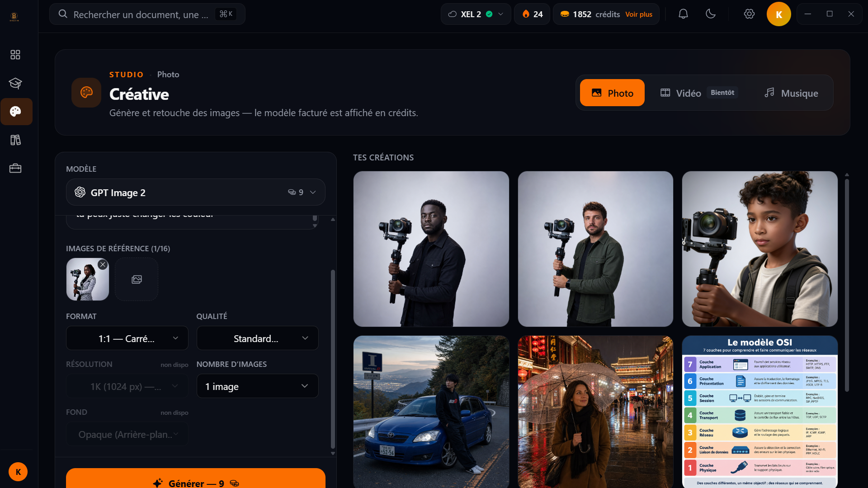
Task: Open creation of man in green jacket
Action: coord(595,249)
